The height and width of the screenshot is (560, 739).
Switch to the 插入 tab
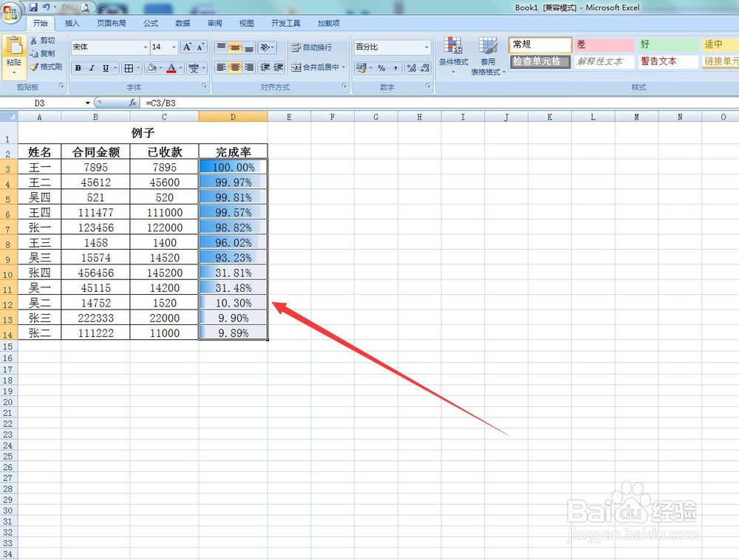72,23
